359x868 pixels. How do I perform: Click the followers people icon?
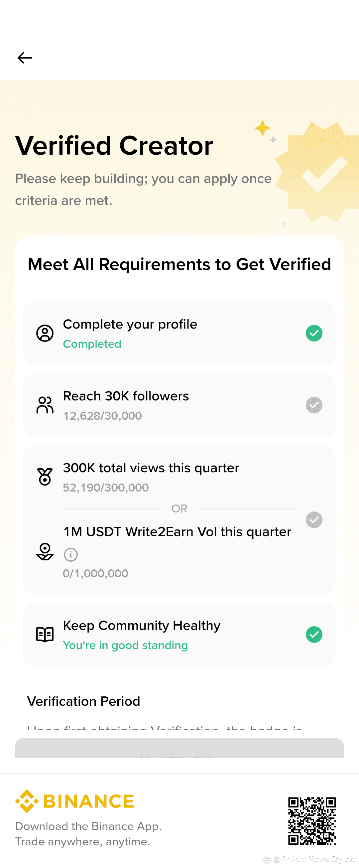click(45, 405)
